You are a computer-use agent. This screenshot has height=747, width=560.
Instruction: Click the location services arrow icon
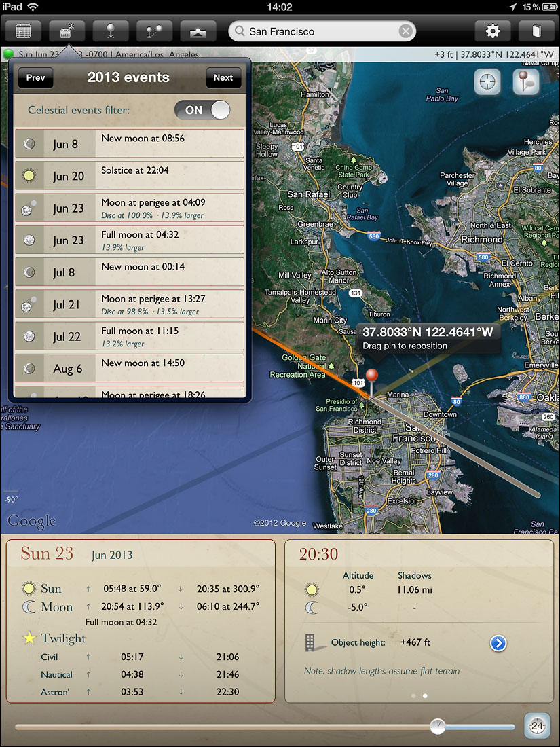[x=513, y=7]
